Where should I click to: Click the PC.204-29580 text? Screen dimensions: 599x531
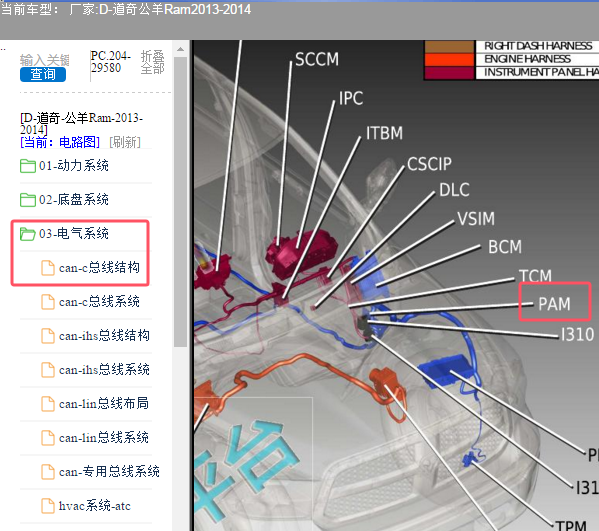111,62
